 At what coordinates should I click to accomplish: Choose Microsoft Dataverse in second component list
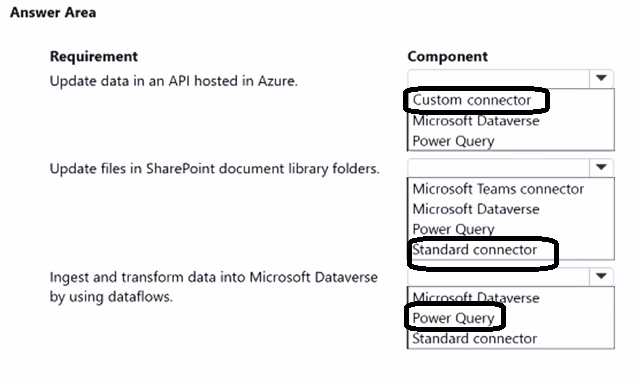476,209
